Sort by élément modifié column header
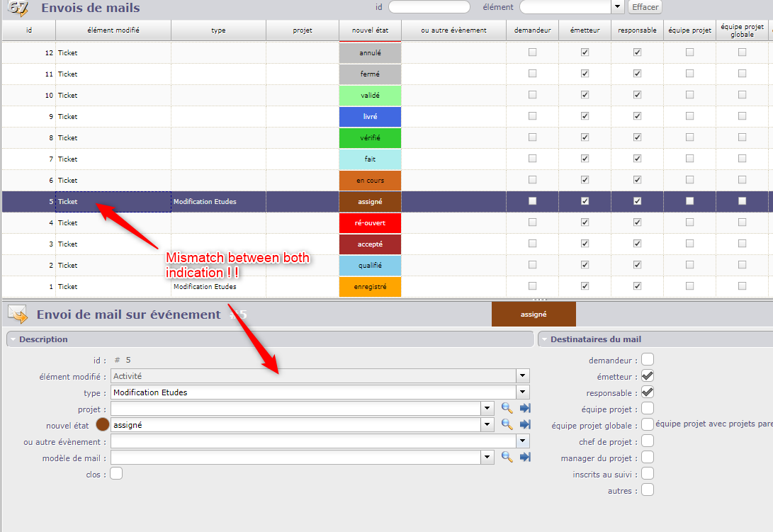Viewport: 773px width, 532px height. tap(113, 30)
